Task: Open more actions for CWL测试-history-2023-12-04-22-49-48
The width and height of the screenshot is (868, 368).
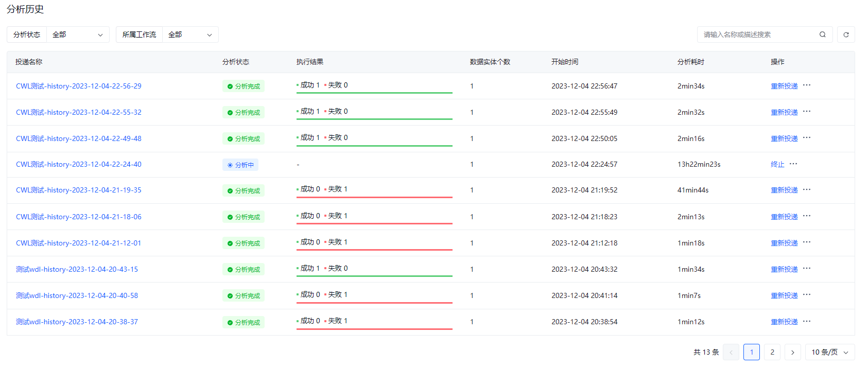Action: click(x=807, y=138)
